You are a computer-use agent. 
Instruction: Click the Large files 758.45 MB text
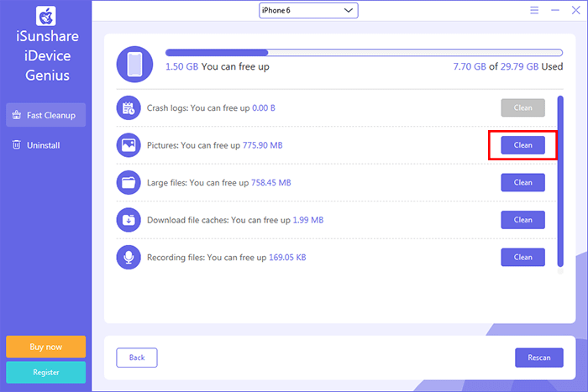218,183
